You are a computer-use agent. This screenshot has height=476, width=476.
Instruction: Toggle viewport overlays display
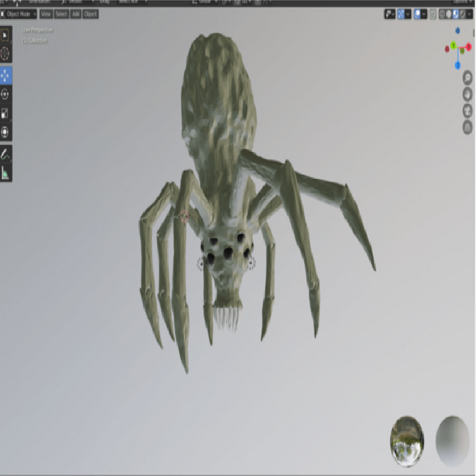[418, 14]
